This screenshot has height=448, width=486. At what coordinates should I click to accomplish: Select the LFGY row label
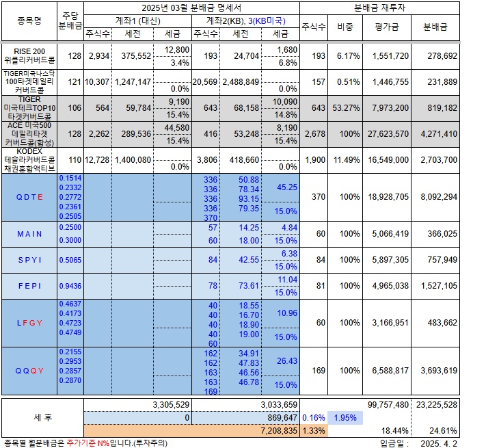click(29, 323)
